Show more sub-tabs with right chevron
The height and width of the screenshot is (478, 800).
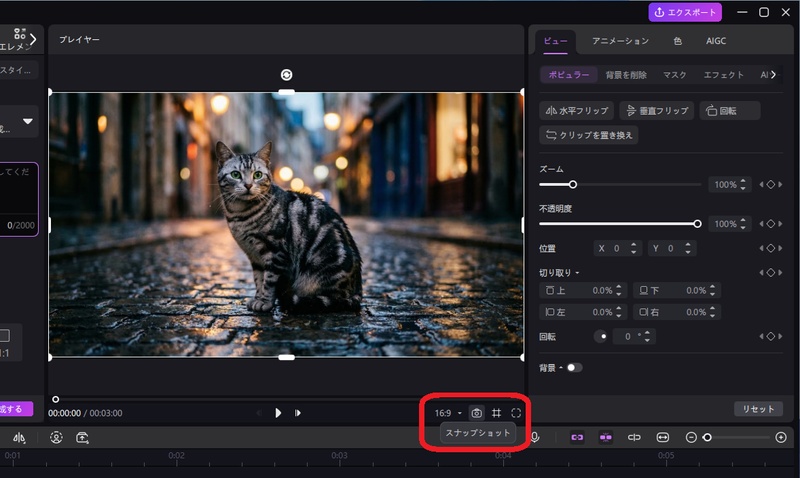pos(773,74)
